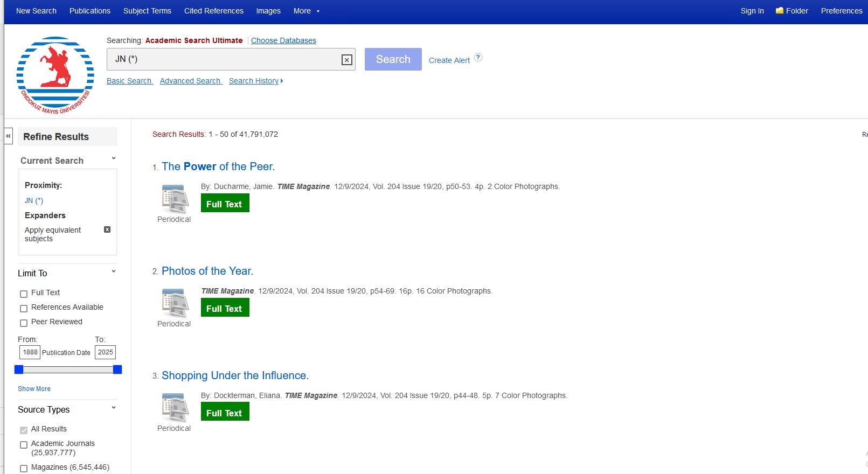Click the right handle of publication date slider

tap(117, 370)
